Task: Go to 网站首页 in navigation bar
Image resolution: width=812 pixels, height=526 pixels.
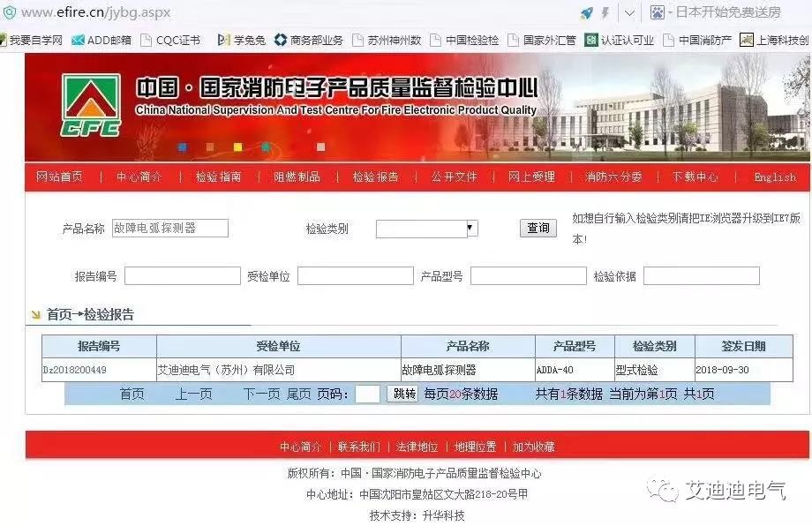Action: point(59,177)
